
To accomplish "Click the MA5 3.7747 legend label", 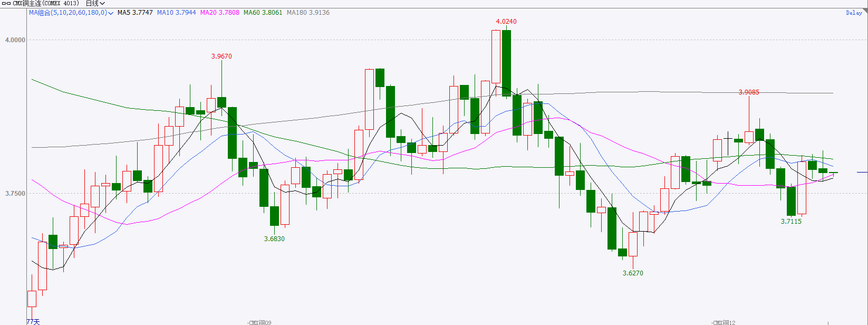I will click(135, 13).
